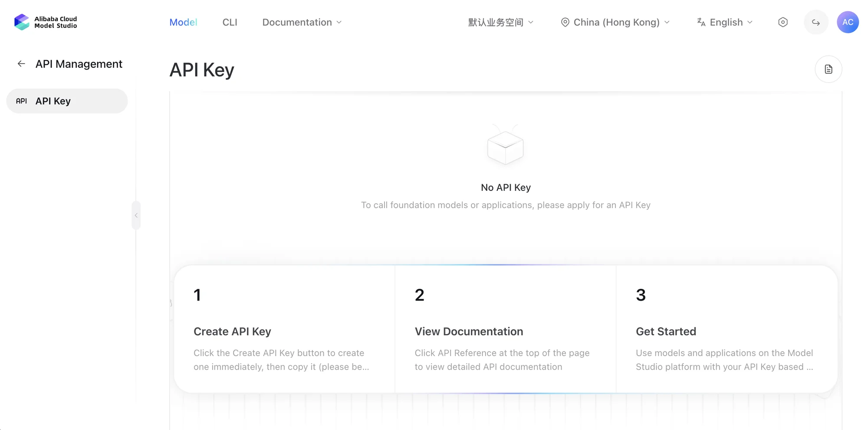
Task: Click the Get Started step card
Action: (x=727, y=329)
